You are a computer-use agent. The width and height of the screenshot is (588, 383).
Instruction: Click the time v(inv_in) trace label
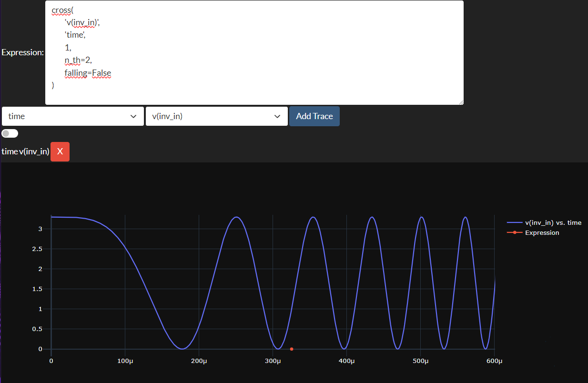click(x=26, y=151)
